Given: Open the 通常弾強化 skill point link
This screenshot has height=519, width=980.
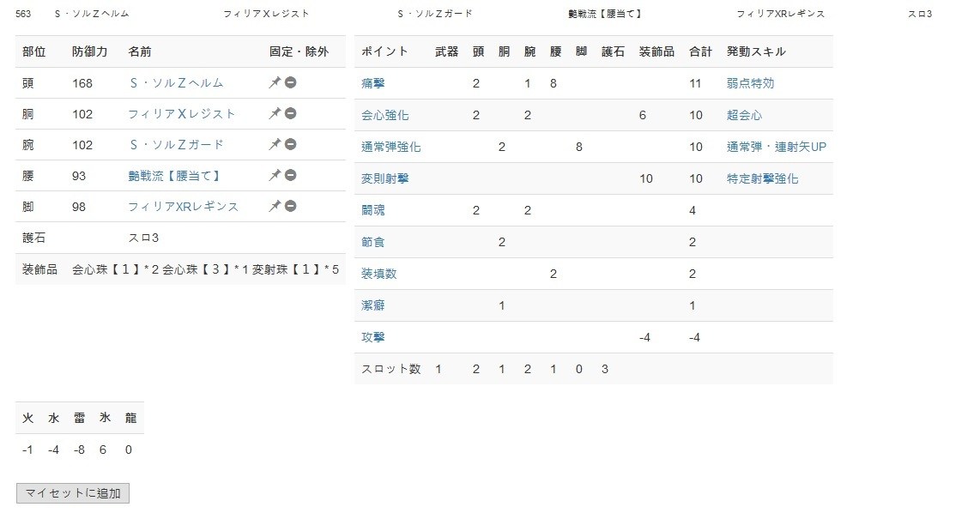Looking at the screenshot, I should pyautogui.click(x=391, y=147).
